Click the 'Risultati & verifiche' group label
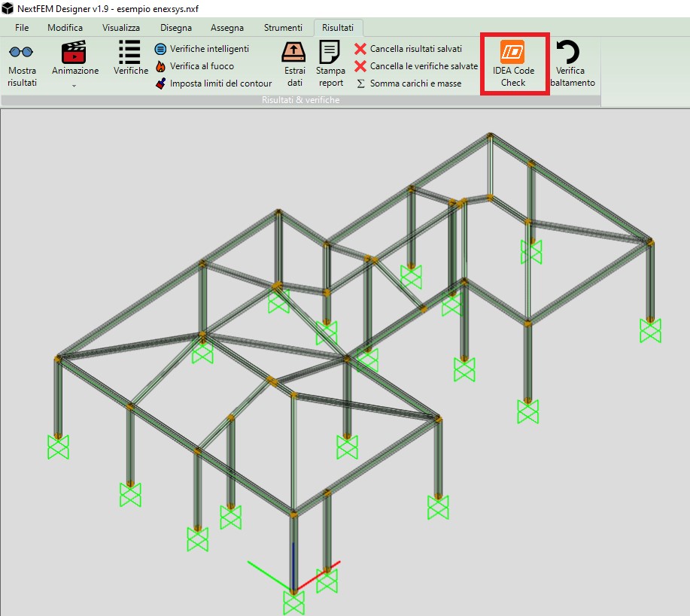 pyautogui.click(x=300, y=100)
